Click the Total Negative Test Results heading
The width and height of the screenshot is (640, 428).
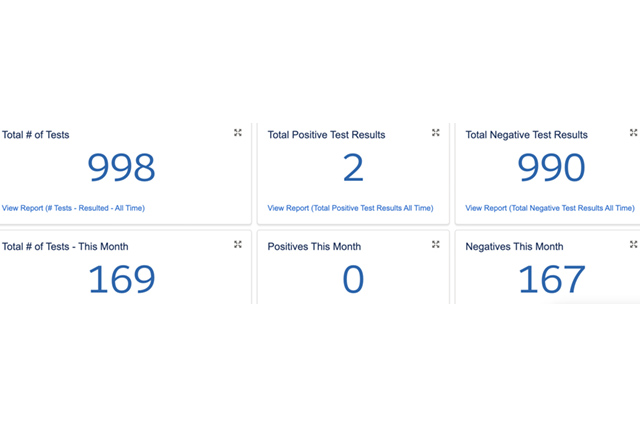527,135
